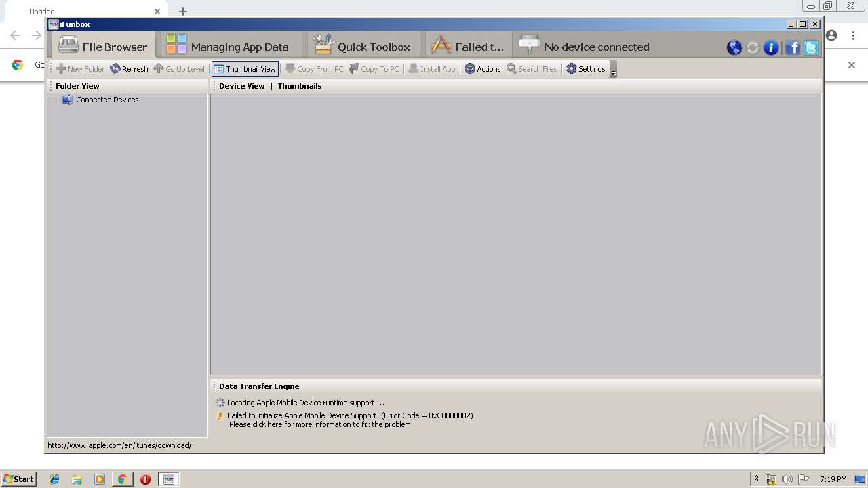Image resolution: width=868 pixels, height=488 pixels.
Task: Show hidden tray icons arrow
Action: click(x=757, y=479)
